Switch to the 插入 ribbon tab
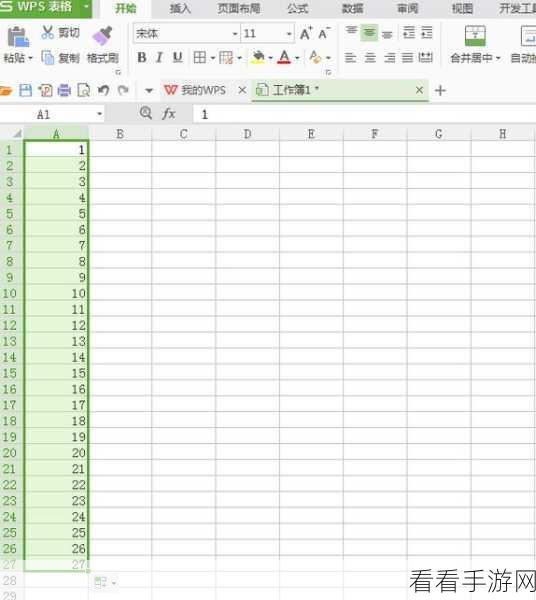 pos(180,8)
